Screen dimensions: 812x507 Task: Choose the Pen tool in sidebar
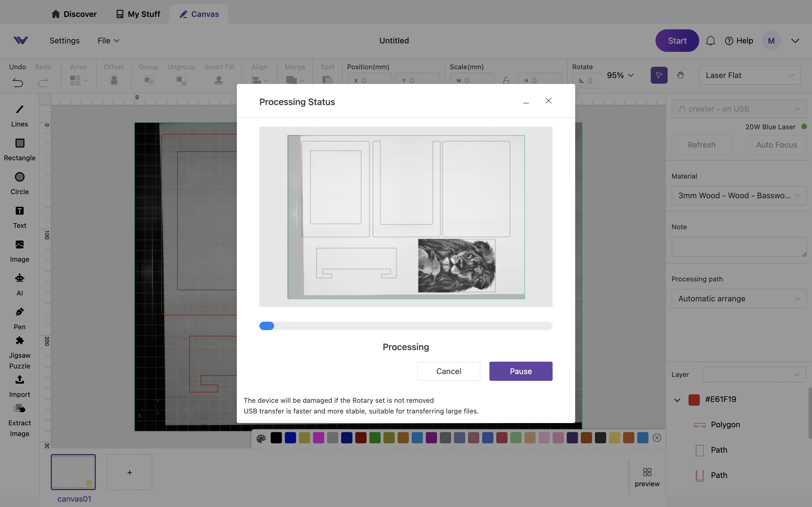point(19,318)
